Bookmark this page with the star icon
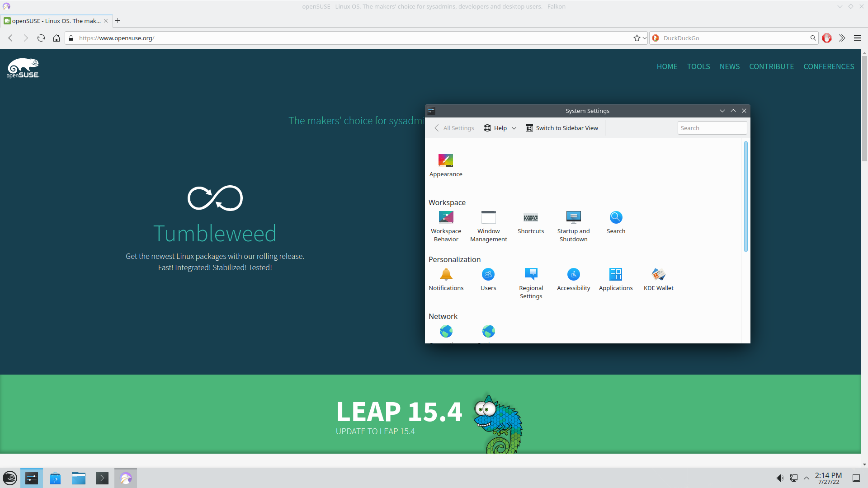 (x=637, y=38)
